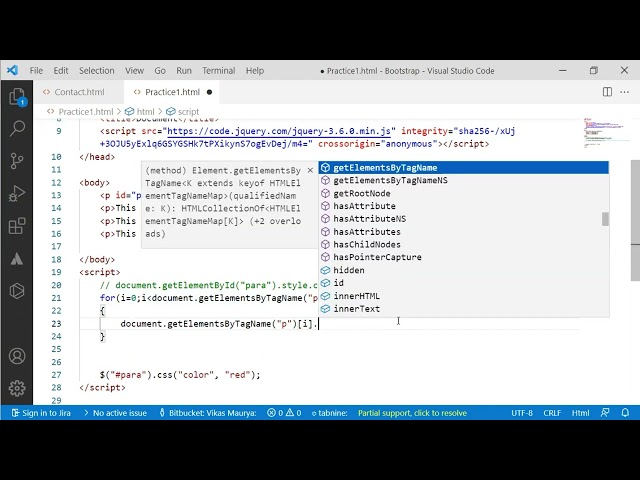Image resolution: width=640 pixels, height=480 pixels.
Task: Select hidden property suggestion
Action: [464, 270]
